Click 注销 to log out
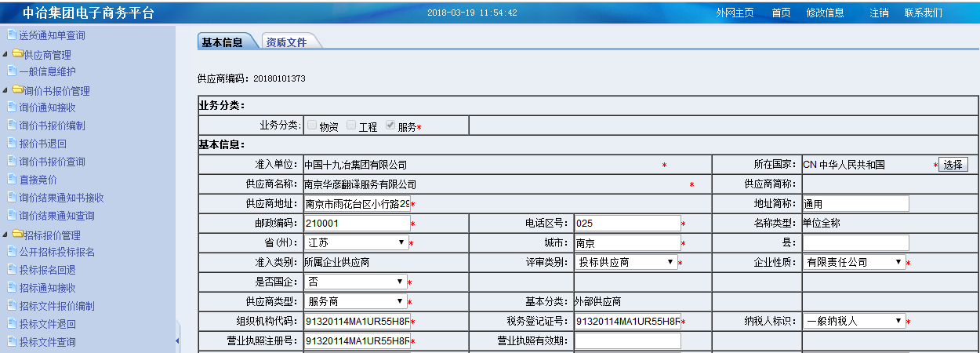Viewport: 980px width, 353px height. (879, 13)
